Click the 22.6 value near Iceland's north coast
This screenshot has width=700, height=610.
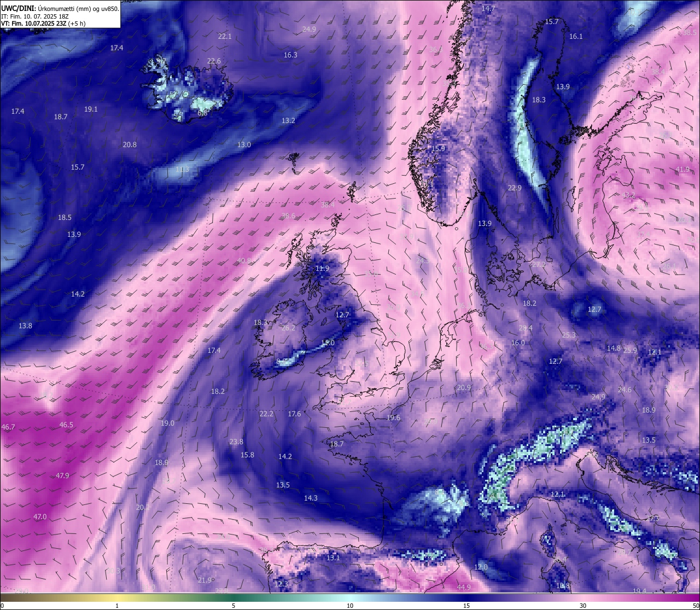[214, 61]
